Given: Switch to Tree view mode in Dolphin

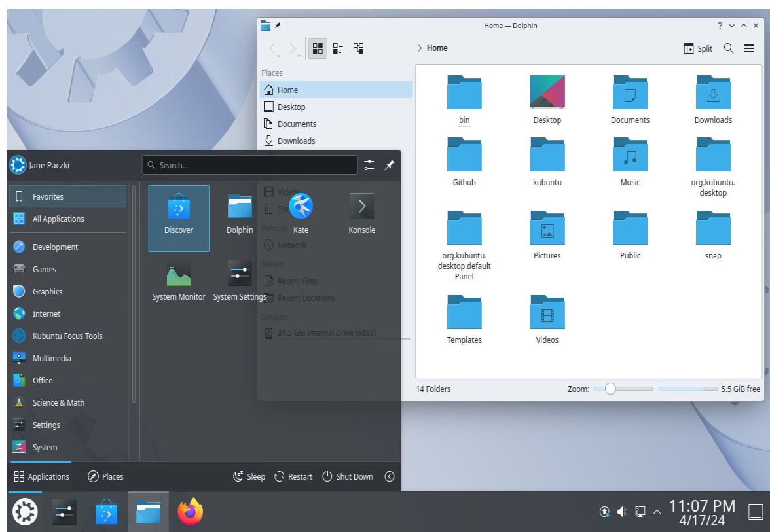Looking at the screenshot, I should (358, 48).
